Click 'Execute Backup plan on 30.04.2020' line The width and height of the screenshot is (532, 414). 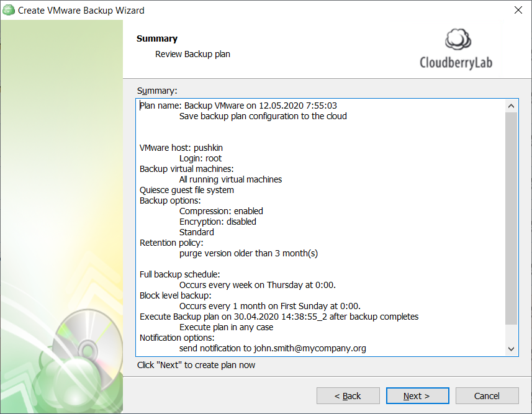(279, 317)
